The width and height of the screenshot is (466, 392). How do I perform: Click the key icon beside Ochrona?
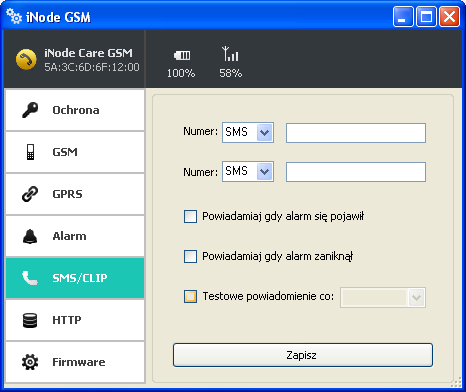30,110
